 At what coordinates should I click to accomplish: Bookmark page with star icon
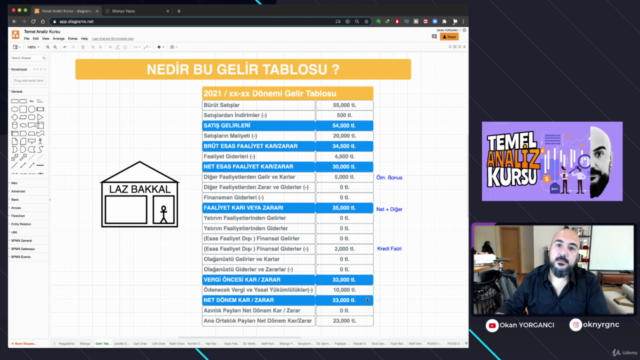366,21
